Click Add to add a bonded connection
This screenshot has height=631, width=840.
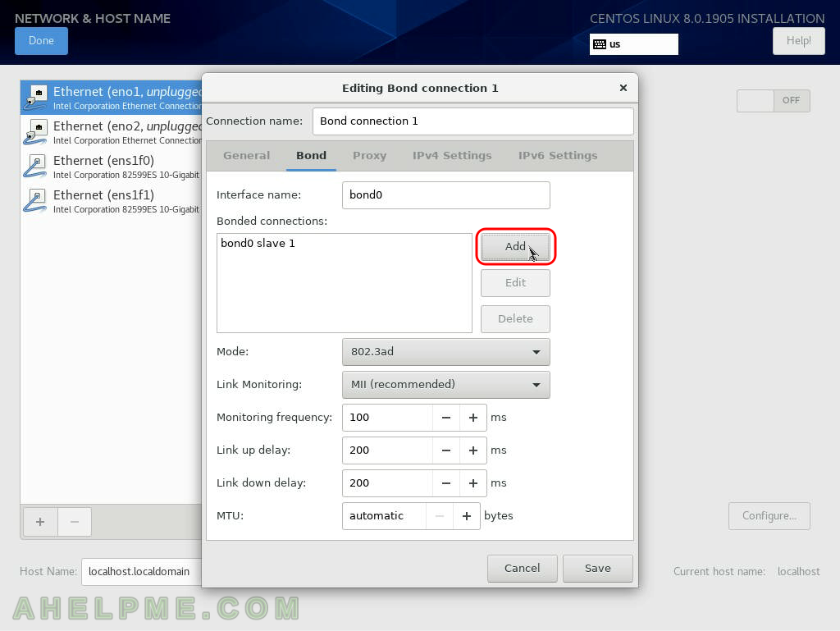[x=515, y=246]
